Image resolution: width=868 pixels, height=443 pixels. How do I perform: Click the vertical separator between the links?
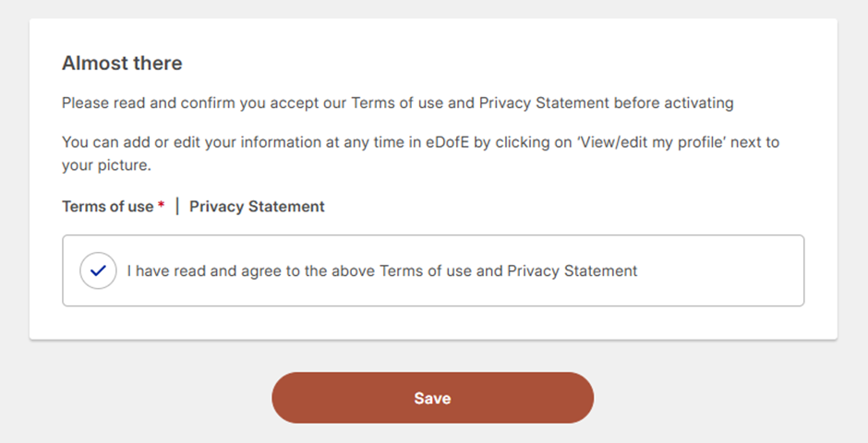tap(177, 207)
